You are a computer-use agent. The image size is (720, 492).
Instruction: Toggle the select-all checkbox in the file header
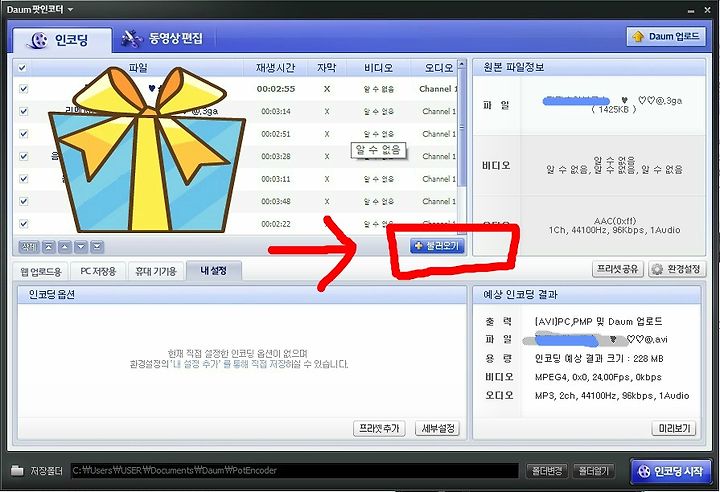(22, 68)
